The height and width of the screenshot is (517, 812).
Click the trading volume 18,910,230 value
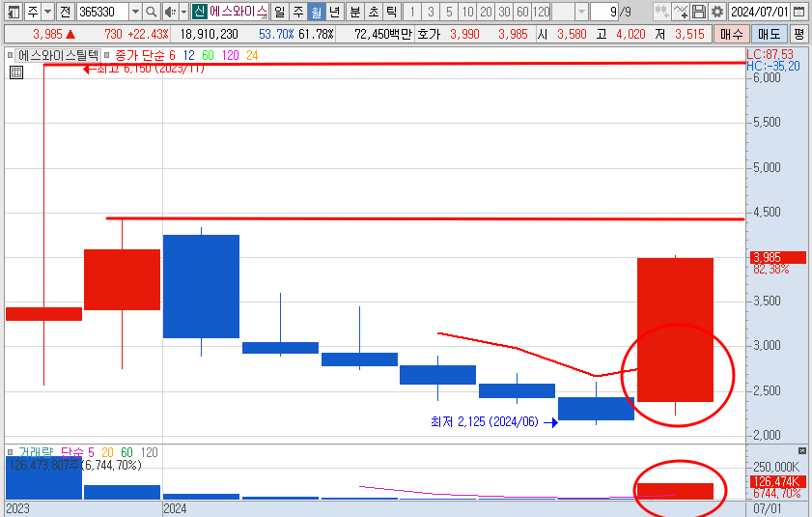point(210,34)
